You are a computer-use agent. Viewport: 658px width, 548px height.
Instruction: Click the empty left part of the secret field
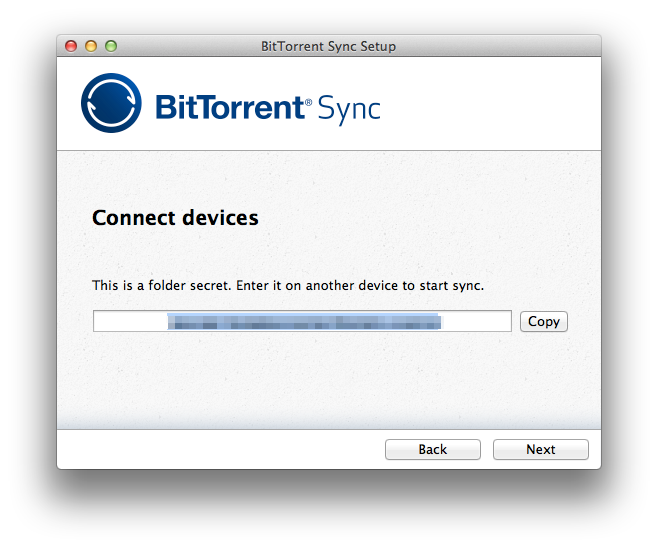(x=130, y=321)
